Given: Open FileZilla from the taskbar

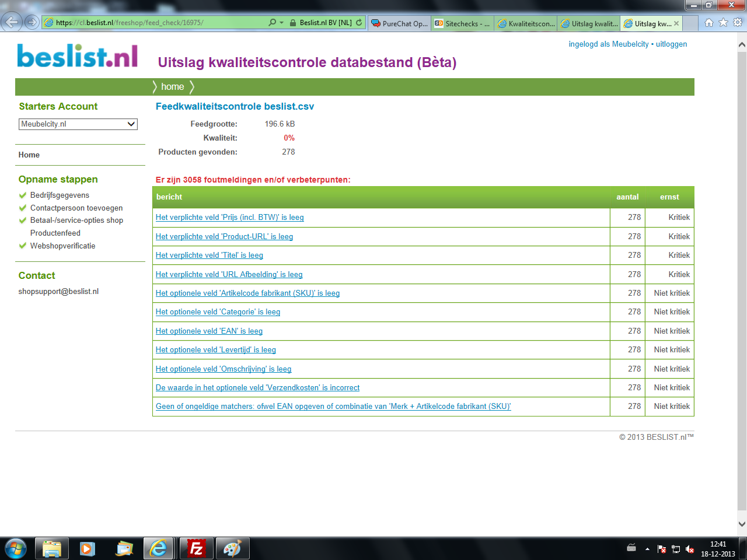Looking at the screenshot, I should pyautogui.click(x=197, y=548).
